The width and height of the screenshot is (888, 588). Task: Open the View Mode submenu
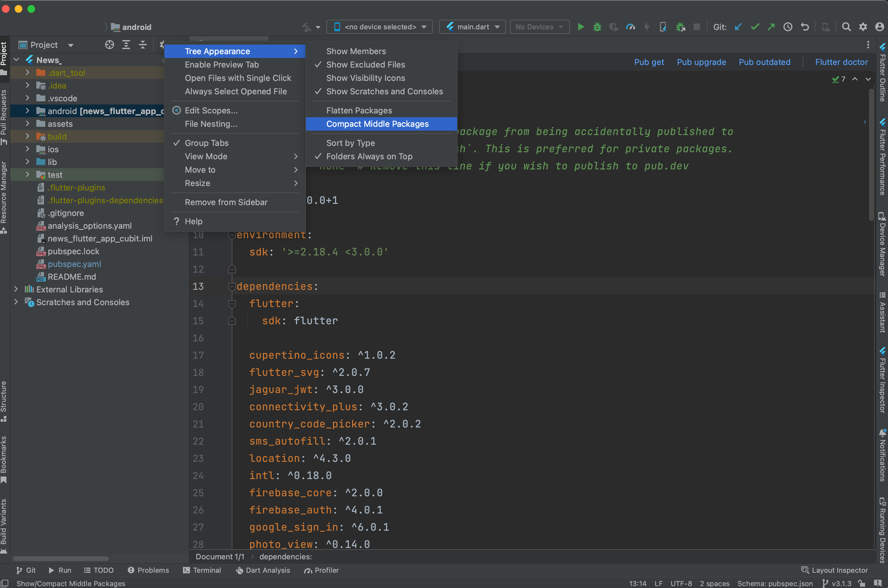[206, 156]
